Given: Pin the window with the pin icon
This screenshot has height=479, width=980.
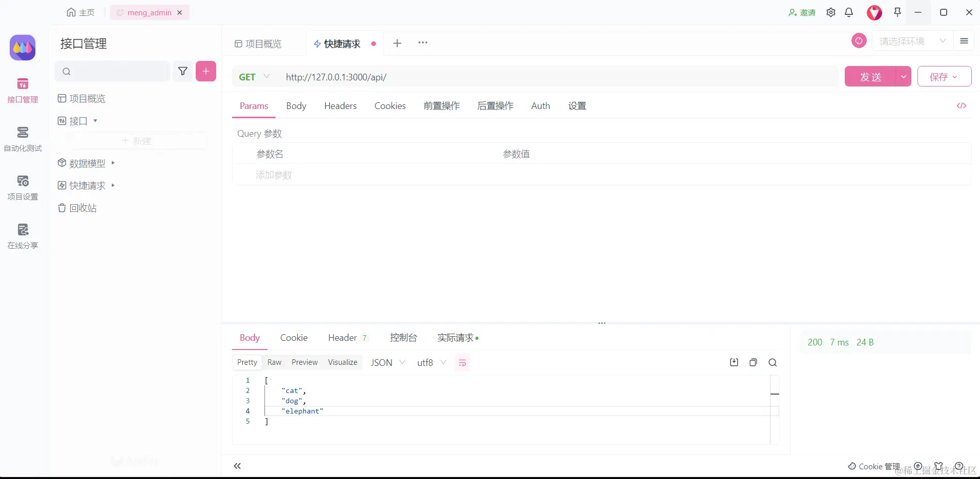Looking at the screenshot, I should coord(898,12).
